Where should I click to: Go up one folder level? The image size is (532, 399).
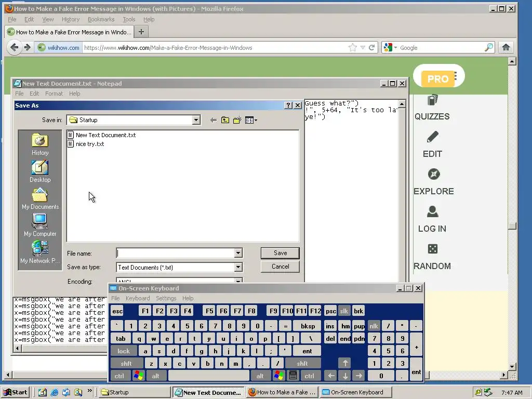pyautogui.click(x=225, y=120)
